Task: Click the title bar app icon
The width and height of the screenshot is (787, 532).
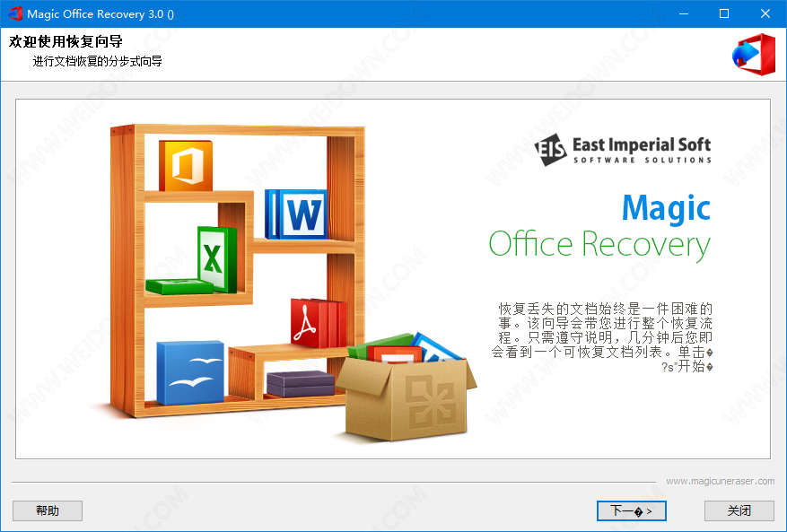Action: pos(14,13)
